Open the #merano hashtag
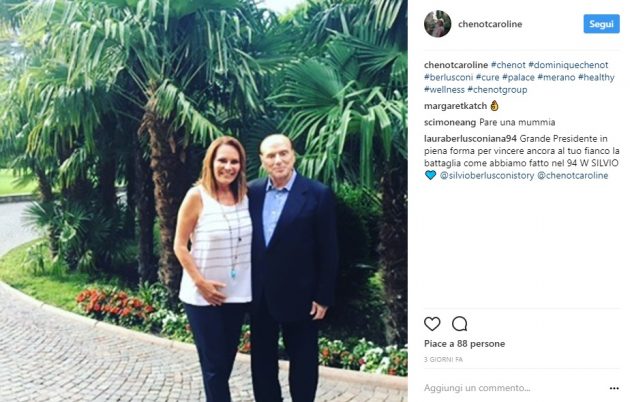This screenshot has height=402, width=630. point(556,77)
